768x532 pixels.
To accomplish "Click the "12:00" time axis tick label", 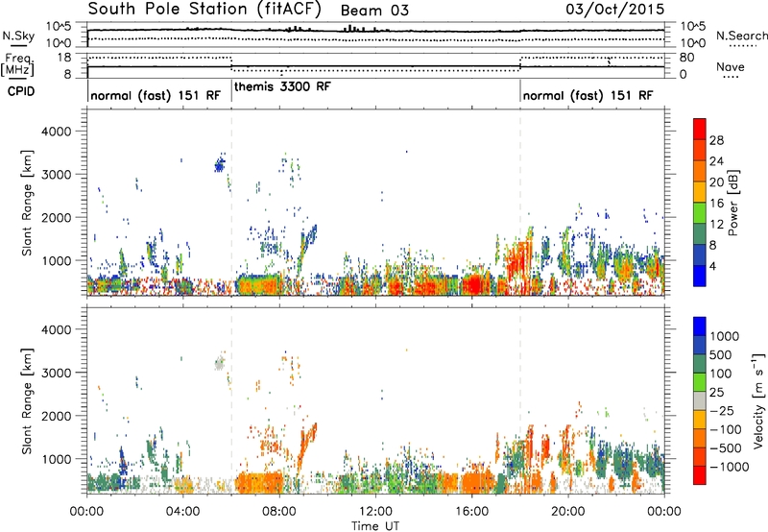I will [375, 511].
